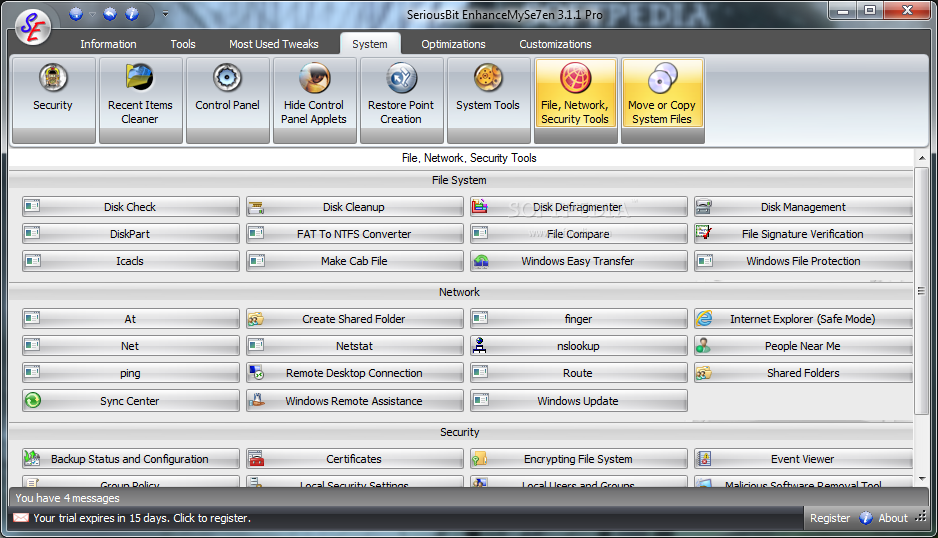Launch the Route tool

click(578, 373)
